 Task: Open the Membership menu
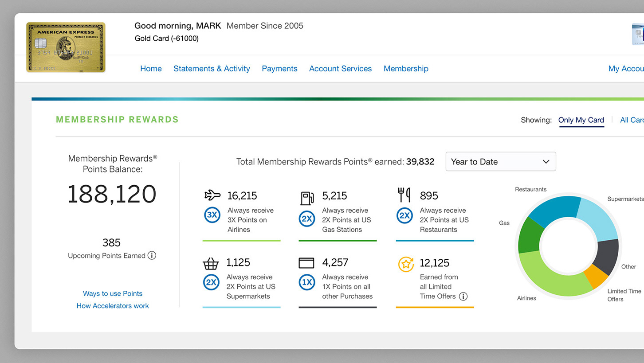pos(406,69)
